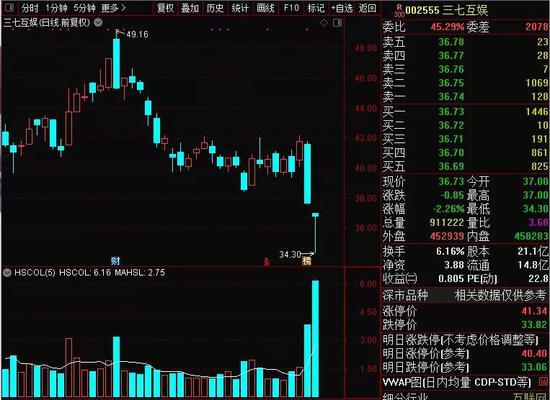Screen dimensions: 550x400
Task: Click the 返回 back button
Action: pos(368,8)
